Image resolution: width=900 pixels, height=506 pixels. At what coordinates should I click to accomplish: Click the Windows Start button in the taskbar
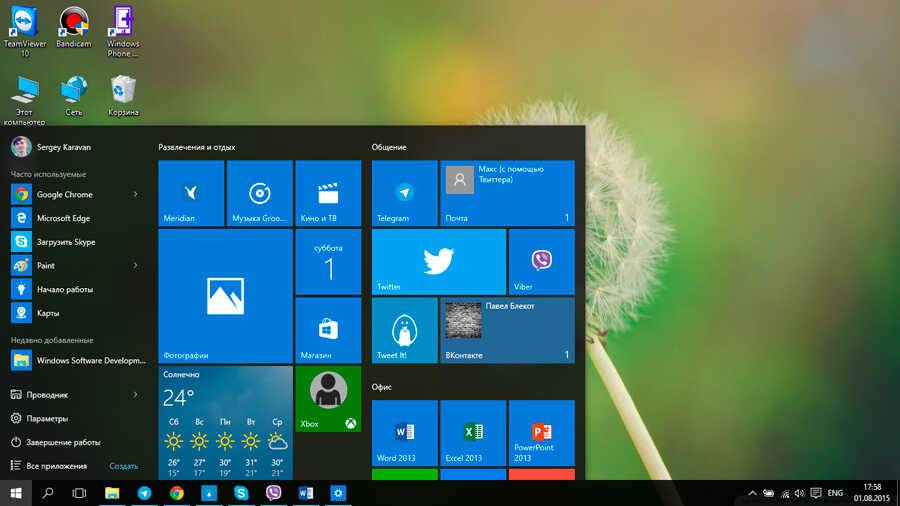coord(16,493)
